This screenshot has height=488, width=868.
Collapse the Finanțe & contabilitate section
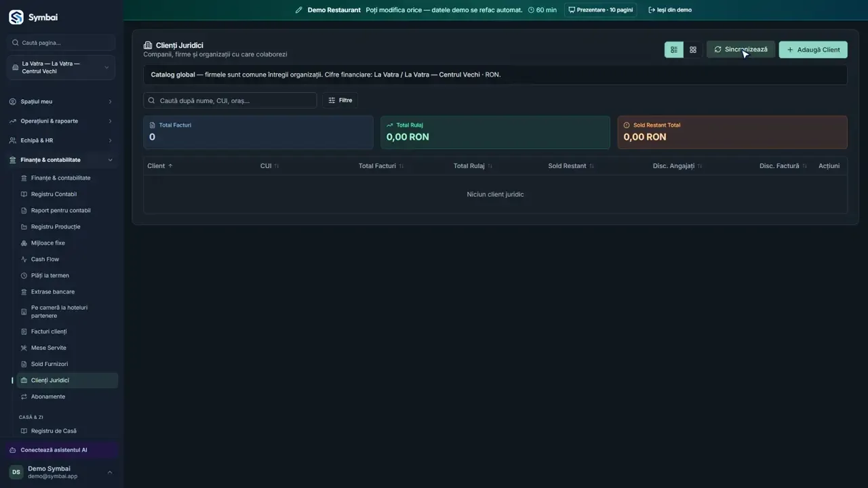(x=61, y=160)
